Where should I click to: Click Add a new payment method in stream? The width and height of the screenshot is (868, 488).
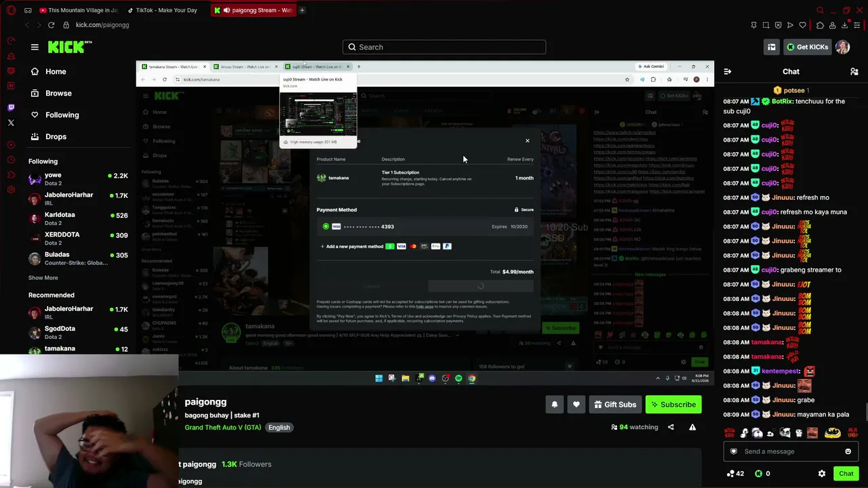[x=352, y=247]
